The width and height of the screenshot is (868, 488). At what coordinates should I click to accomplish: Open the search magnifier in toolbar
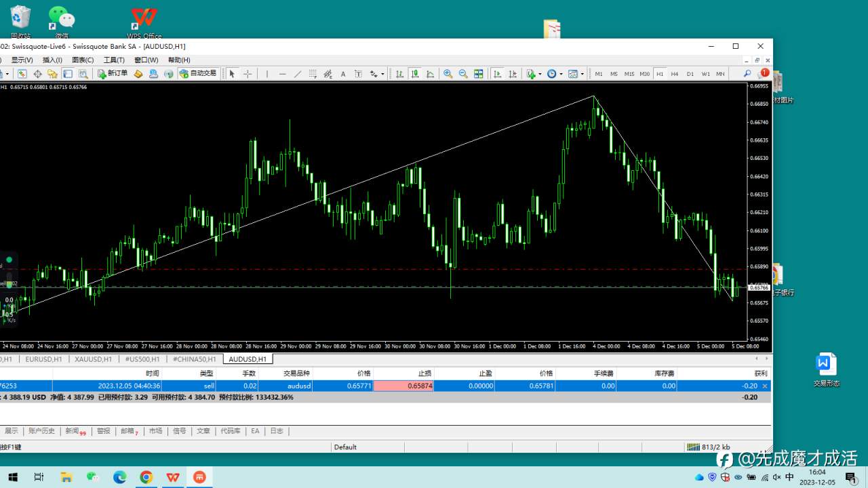pos(747,73)
